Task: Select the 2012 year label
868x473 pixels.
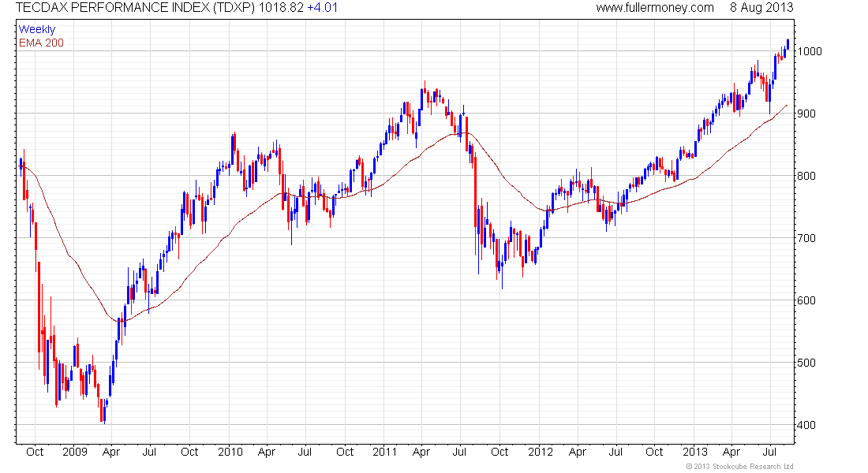Action: tap(541, 452)
